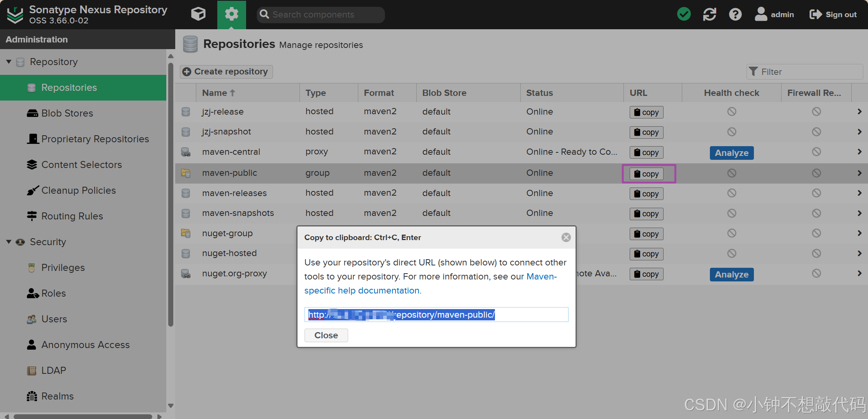Click sidebar horizontal scrollbar thumb
Image resolution: width=868 pixels, height=419 pixels.
click(x=83, y=416)
